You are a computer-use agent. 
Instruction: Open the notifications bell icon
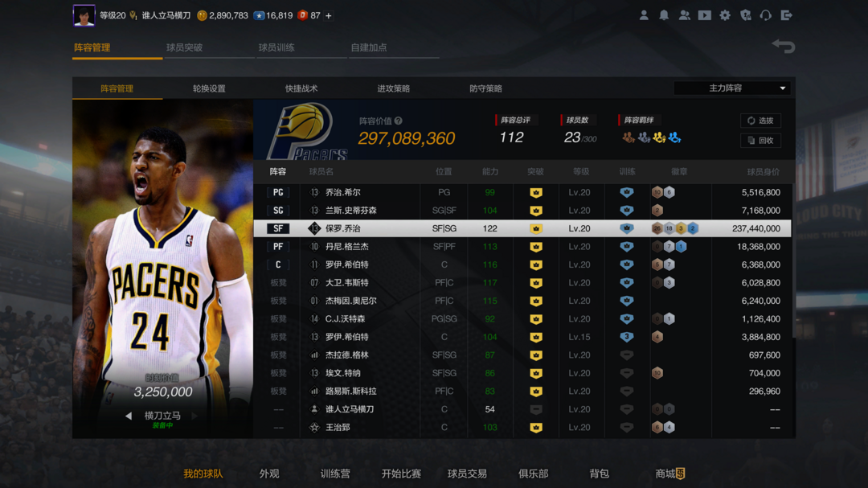pyautogui.click(x=664, y=15)
